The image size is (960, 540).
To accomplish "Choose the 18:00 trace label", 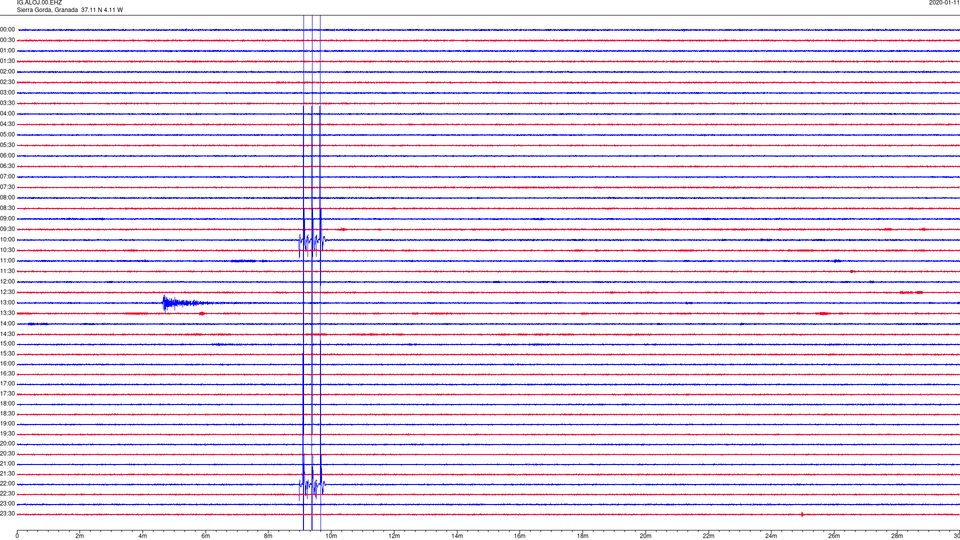I will point(7,403).
